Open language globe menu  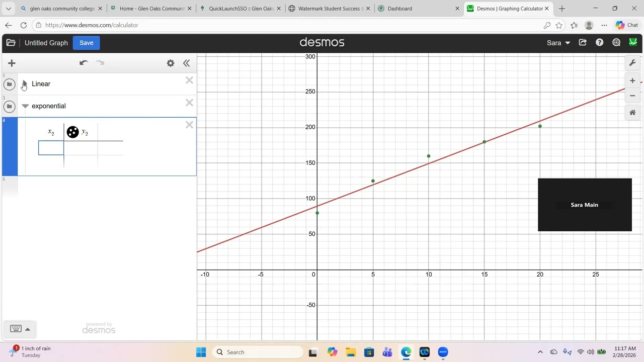tap(616, 43)
